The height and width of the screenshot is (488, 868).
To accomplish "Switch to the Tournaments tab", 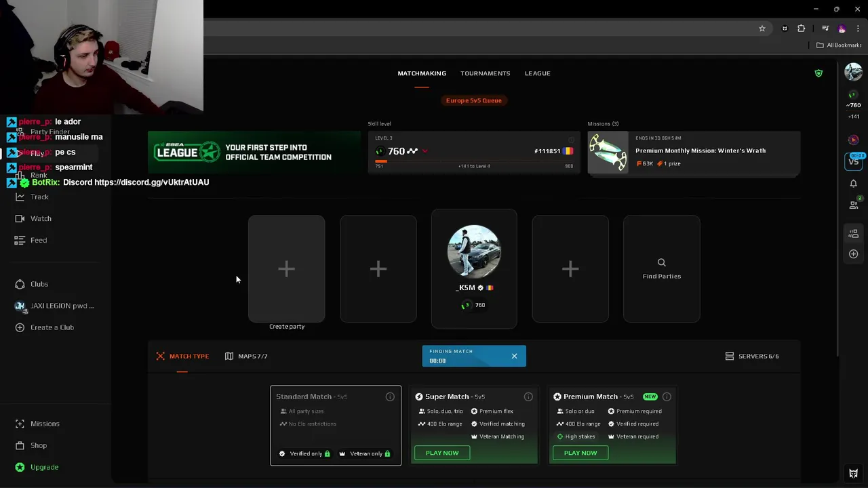I will pyautogui.click(x=486, y=73).
